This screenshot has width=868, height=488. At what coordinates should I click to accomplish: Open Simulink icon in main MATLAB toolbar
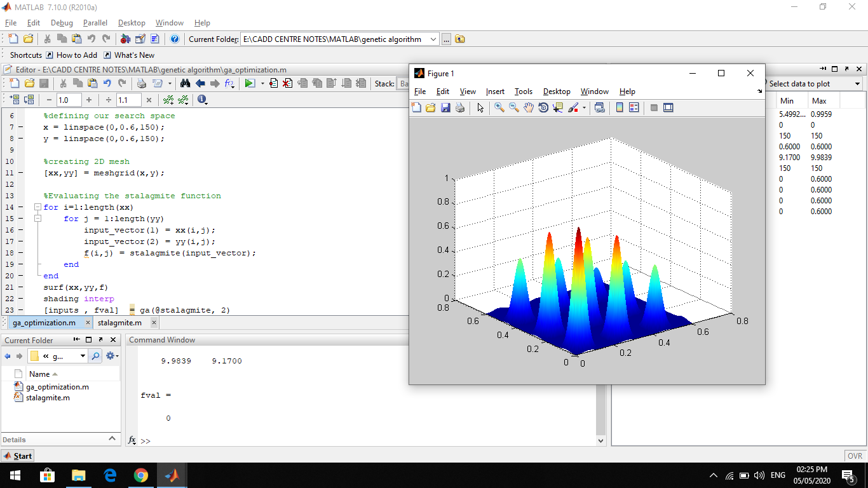(125, 39)
